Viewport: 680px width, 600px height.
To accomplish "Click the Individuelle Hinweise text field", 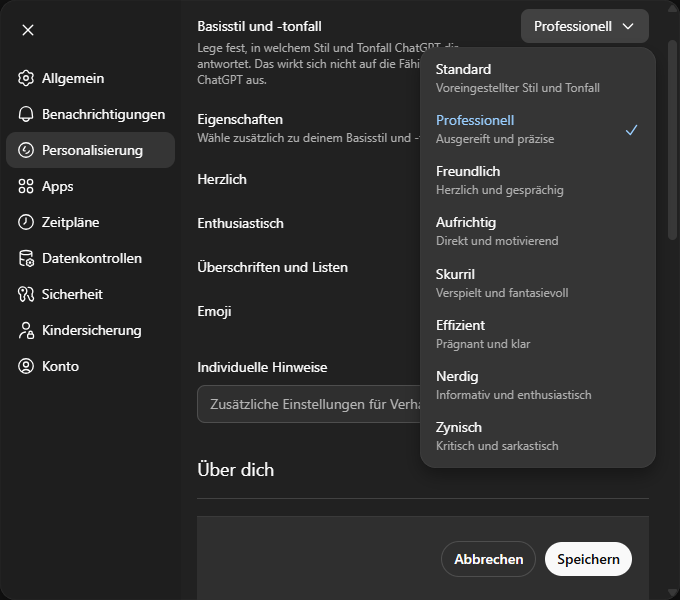I will point(309,404).
